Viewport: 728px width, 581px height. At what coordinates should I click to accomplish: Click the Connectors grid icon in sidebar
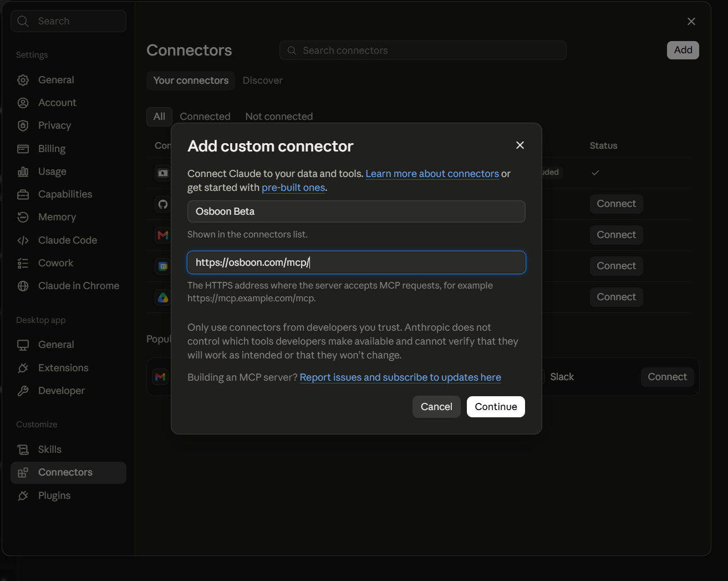(23, 472)
